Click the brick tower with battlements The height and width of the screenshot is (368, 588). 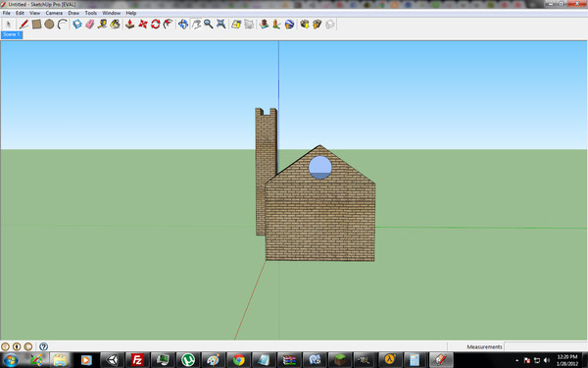point(266,150)
